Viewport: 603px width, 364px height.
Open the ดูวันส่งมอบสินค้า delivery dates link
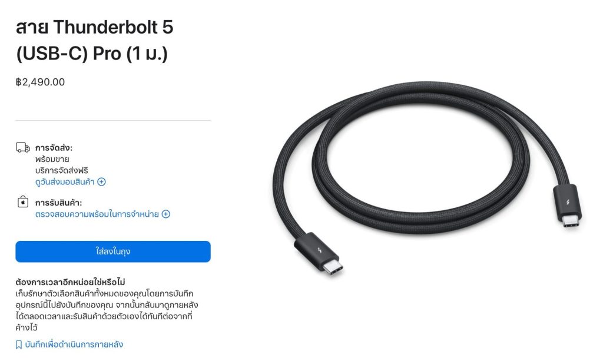65,181
